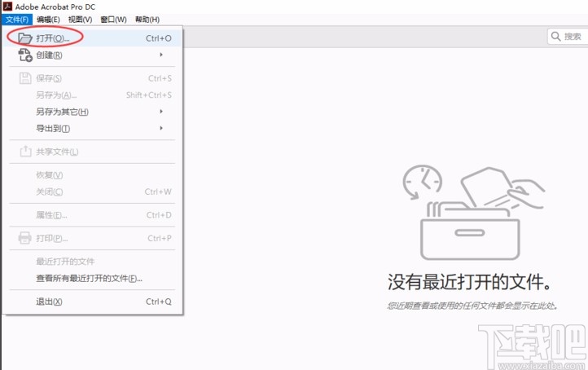Image resolution: width=588 pixels, height=370 pixels.
Task: Click the printer icon beside 打印(P)
Action: click(x=24, y=238)
